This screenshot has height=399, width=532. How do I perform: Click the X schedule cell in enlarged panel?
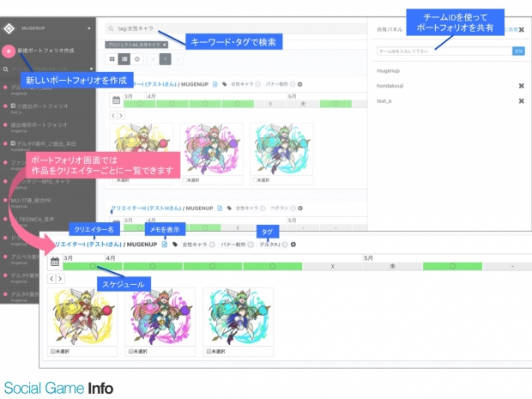pos(333,266)
